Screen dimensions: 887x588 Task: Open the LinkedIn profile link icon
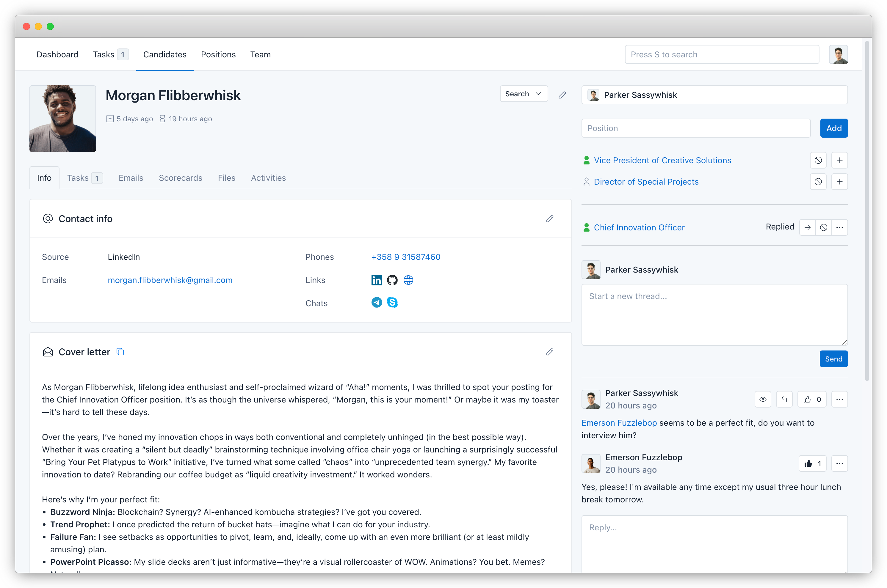pos(376,280)
